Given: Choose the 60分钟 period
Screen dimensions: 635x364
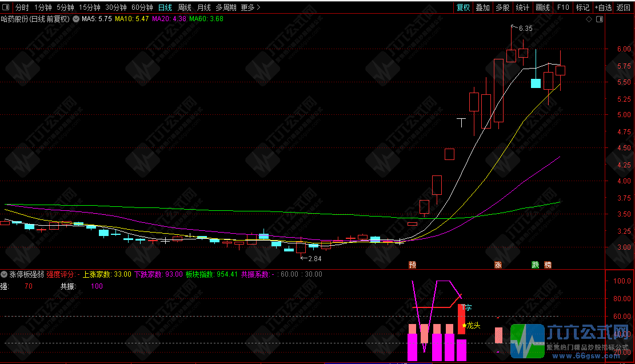Looking at the screenshot, I should [142, 7].
